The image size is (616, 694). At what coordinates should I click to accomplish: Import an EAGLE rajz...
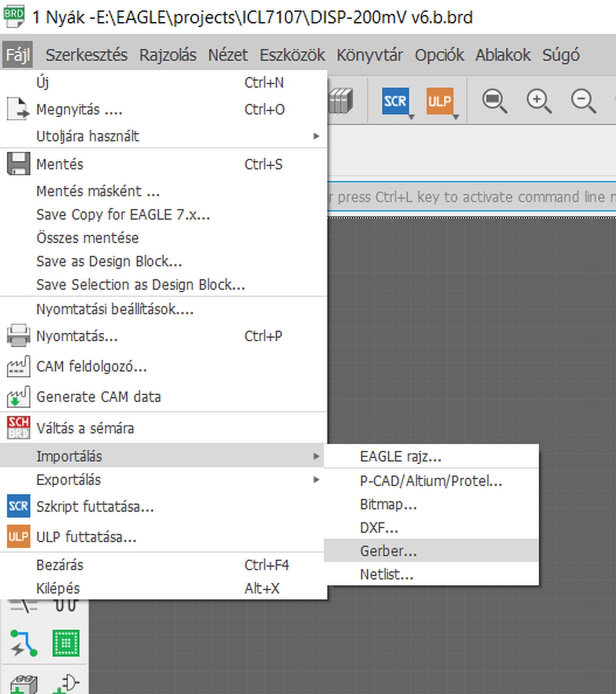(x=431, y=456)
